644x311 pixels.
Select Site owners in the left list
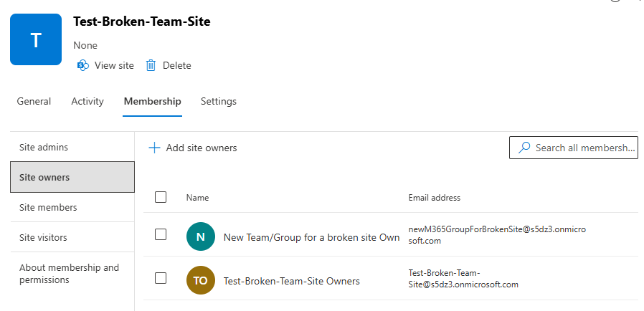pyautogui.click(x=72, y=177)
